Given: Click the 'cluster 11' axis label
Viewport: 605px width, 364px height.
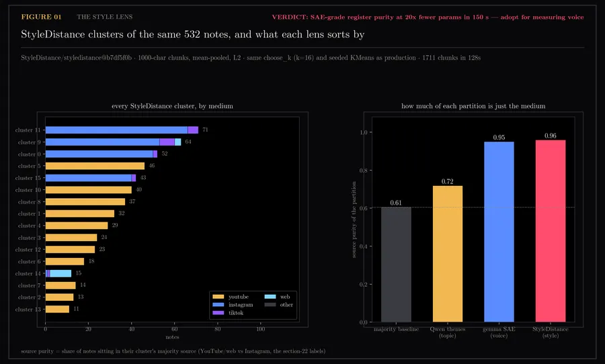Looking at the screenshot, I should [28, 130].
